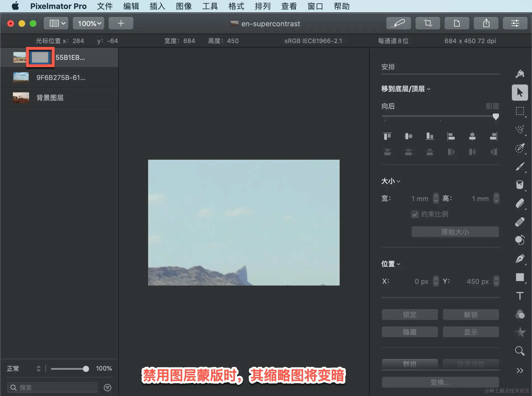Align bottom edges icon
Viewport: 532px width, 396px height.
point(430,136)
